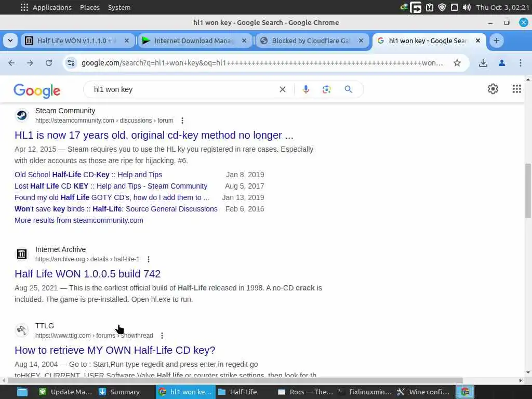Open site information icon in address bar

click(x=71, y=63)
